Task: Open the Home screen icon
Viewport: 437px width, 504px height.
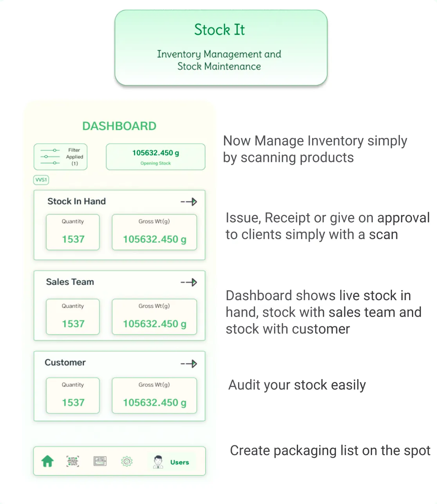Action: pyautogui.click(x=47, y=461)
